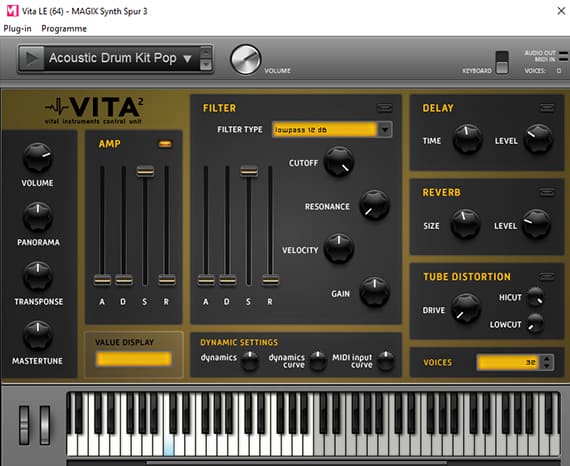Click the Hicut knob
570x466 pixels.
click(535, 297)
